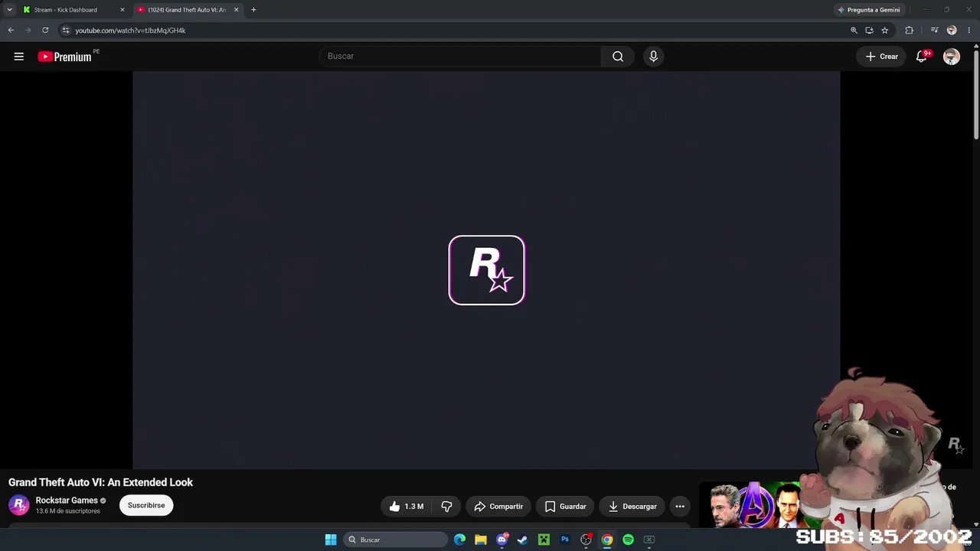Open Chrome profile avatar
Screen dimensions: 980x551
(952, 30)
